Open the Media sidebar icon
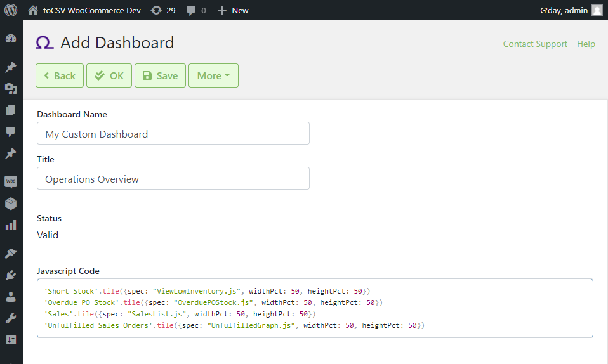The width and height of the screenshot is (608, 364). tap(11, 89)
